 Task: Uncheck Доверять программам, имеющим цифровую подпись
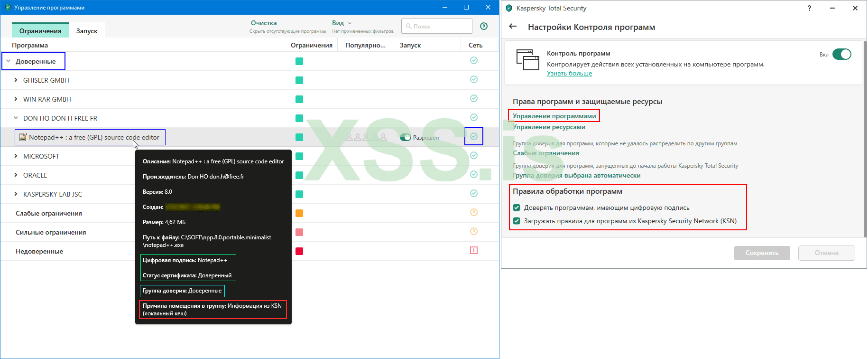[x=517, y=208]
